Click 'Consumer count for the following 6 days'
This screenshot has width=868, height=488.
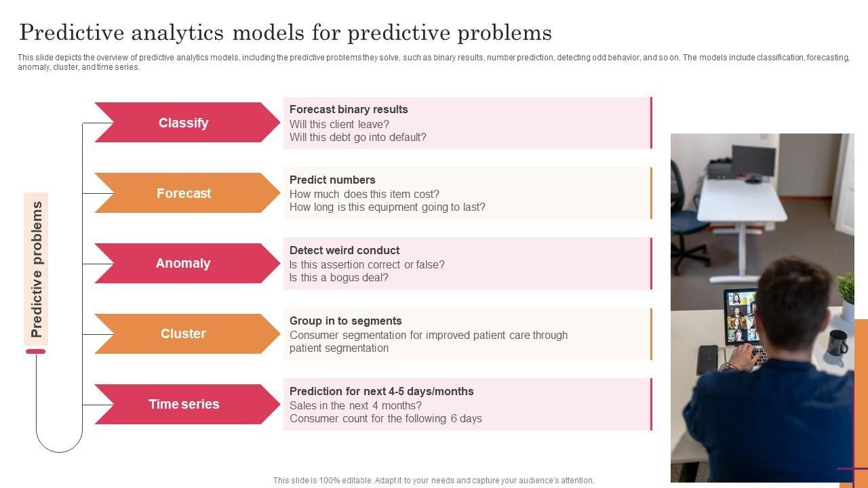click(386, 419)
